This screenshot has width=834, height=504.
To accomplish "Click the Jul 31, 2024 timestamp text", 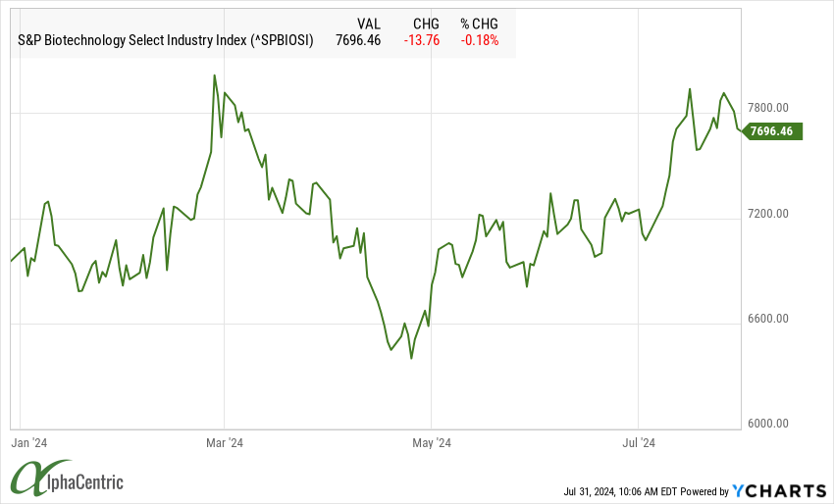I will click(x=620, y=492).
